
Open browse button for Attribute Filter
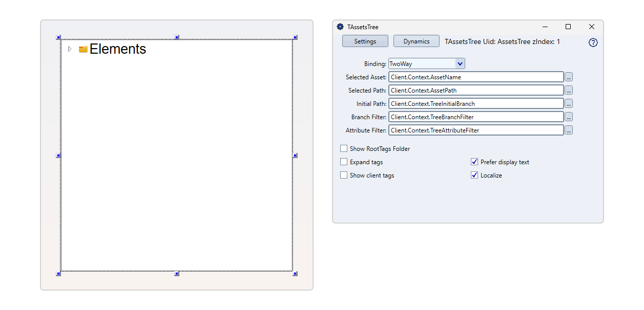pos(569,130)
